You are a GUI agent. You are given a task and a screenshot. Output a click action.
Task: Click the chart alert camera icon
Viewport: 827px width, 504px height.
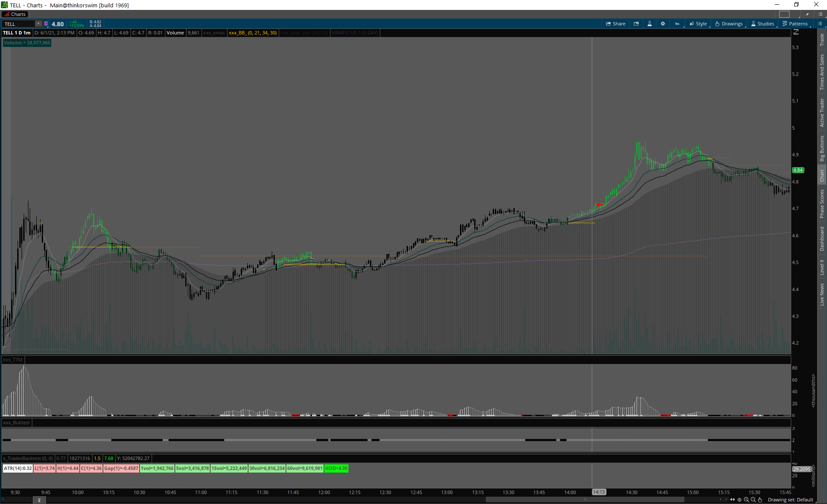[x=636, y=24]
